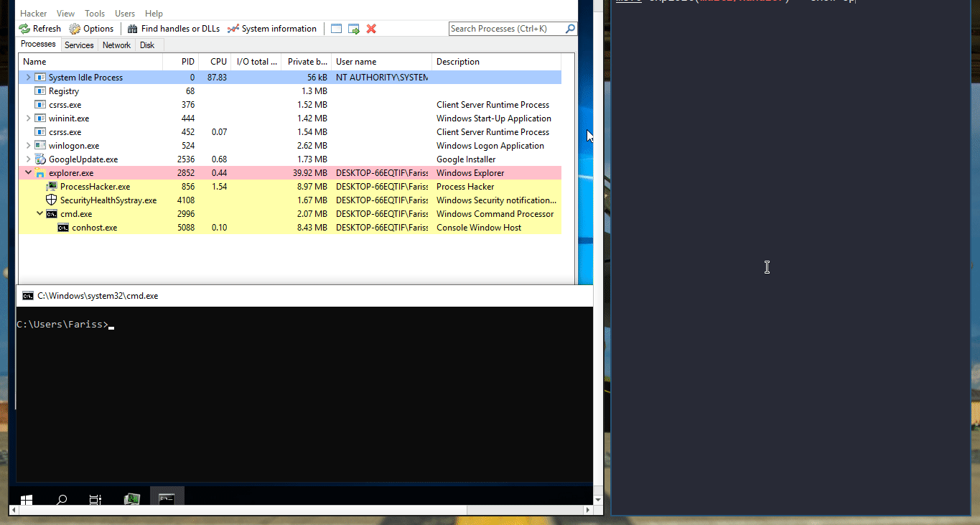Open the Windows Start menu

coord(27,500)
